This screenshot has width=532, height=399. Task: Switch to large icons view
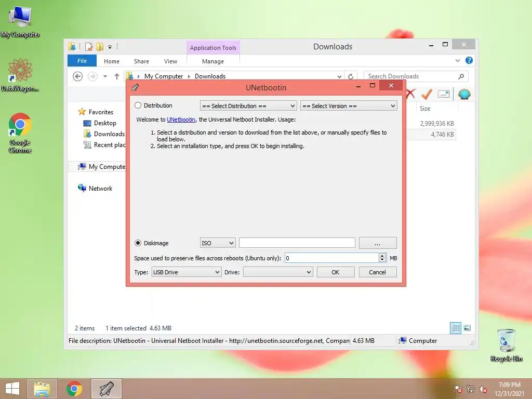(x=467, y=328)
